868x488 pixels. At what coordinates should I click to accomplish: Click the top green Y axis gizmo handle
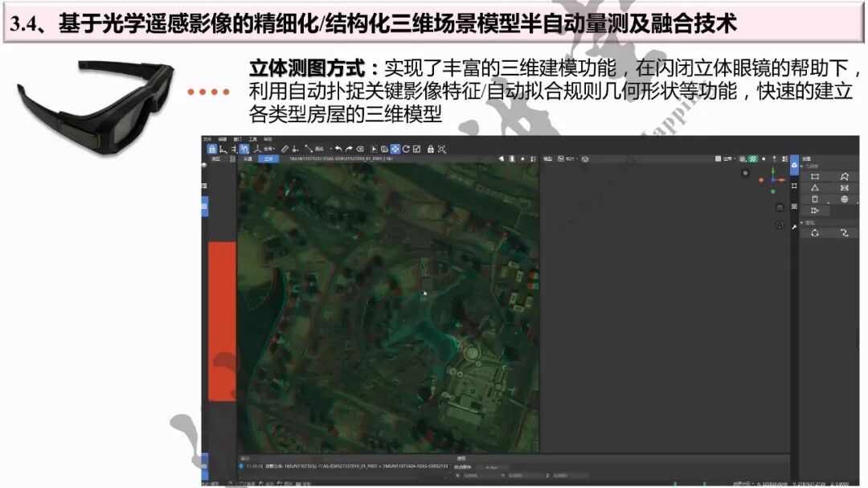click(773, 170)
